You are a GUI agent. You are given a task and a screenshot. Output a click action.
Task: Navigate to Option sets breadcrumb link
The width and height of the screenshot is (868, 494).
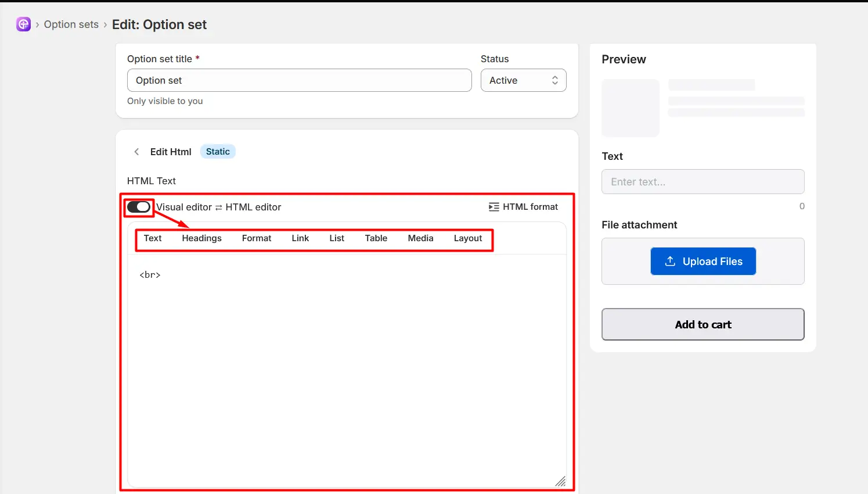(71, 24)
